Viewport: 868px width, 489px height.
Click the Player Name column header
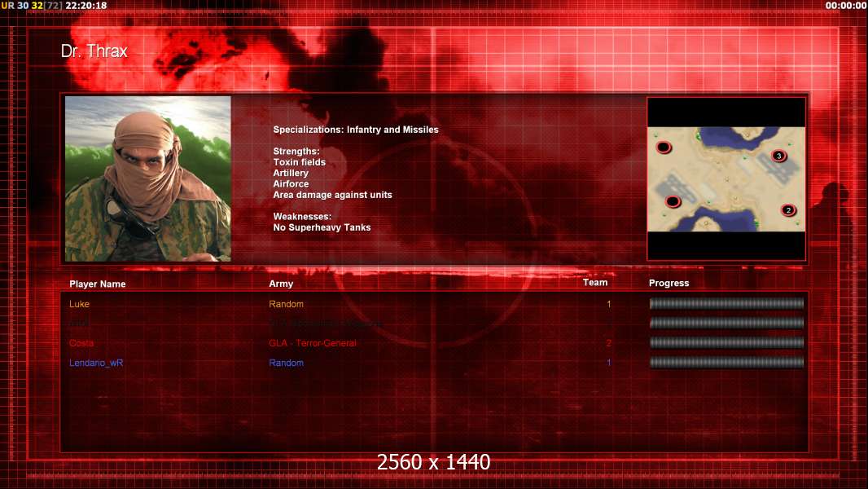coord(98,284)
